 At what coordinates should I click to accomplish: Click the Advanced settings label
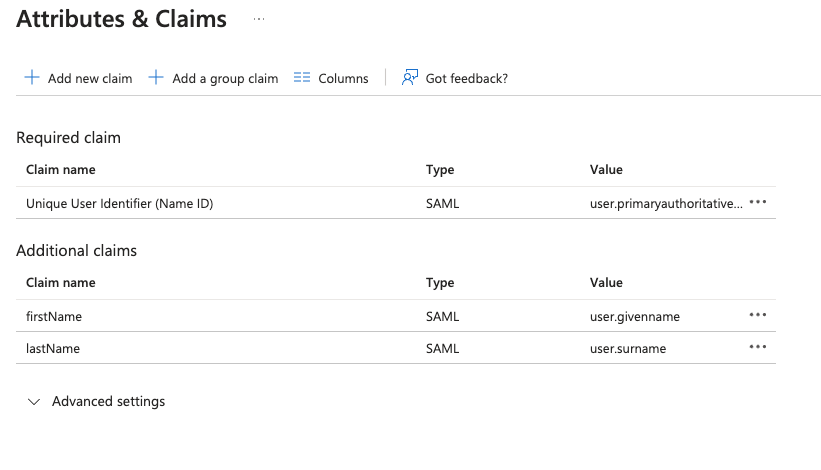(x=108, y=402)
